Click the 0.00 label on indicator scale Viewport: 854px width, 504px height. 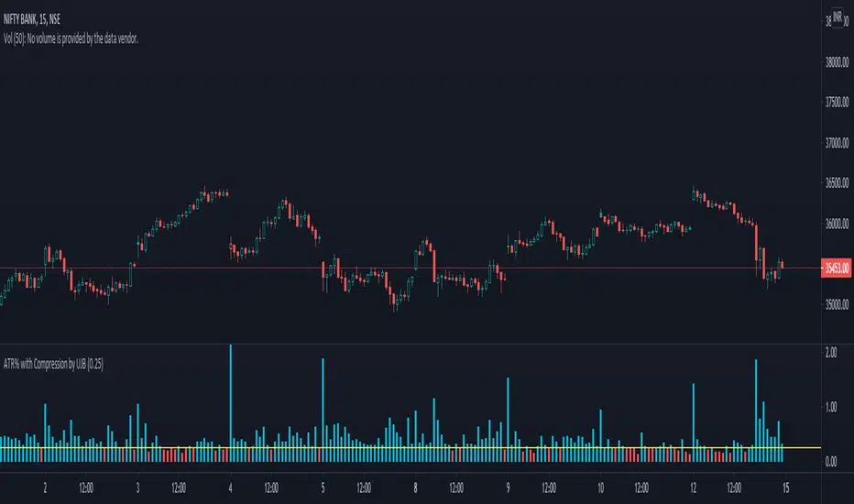pyautogui.click(x=832, y=461)
